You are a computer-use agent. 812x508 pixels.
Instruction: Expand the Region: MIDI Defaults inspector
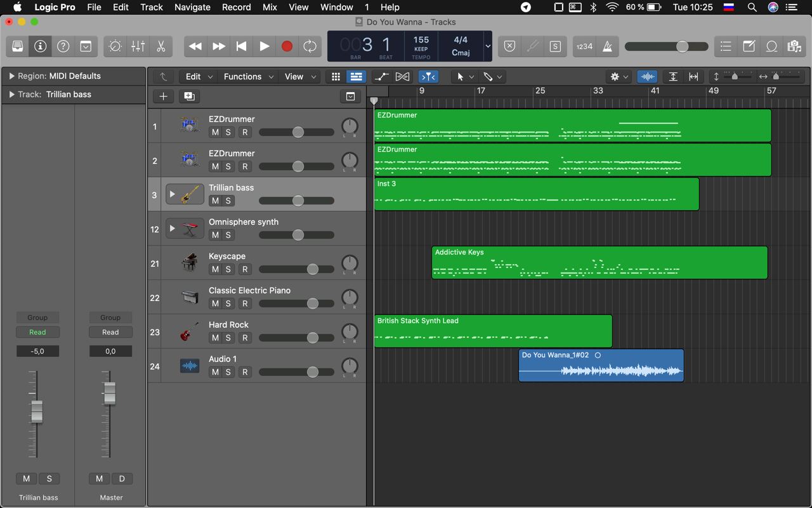(x=11, y=76)
